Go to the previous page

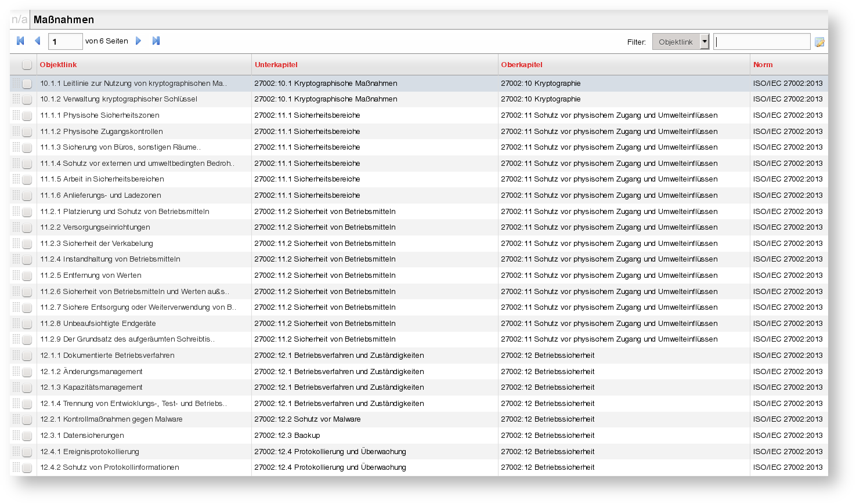(x=38, y=41)
